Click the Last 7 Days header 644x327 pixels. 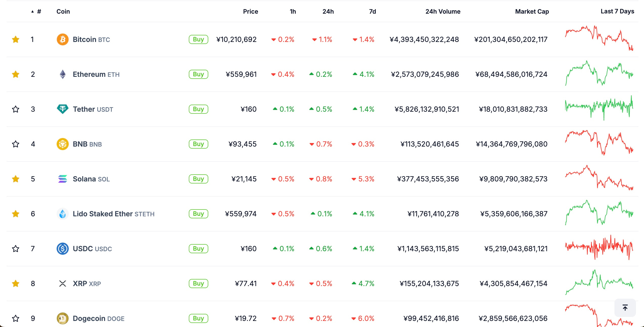pyautogui.click(x=617, y=11)
